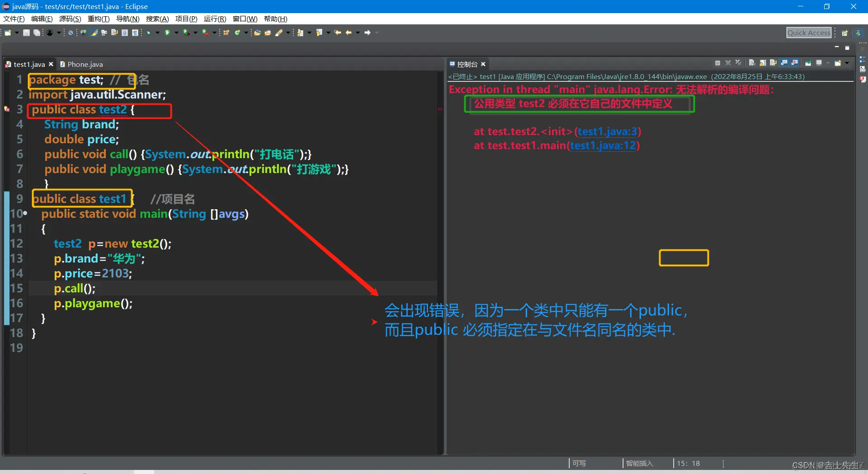Toggle Show Whitespace Characters
The height and width of the screenshot is (474, 868).
[x=135, y=33]
